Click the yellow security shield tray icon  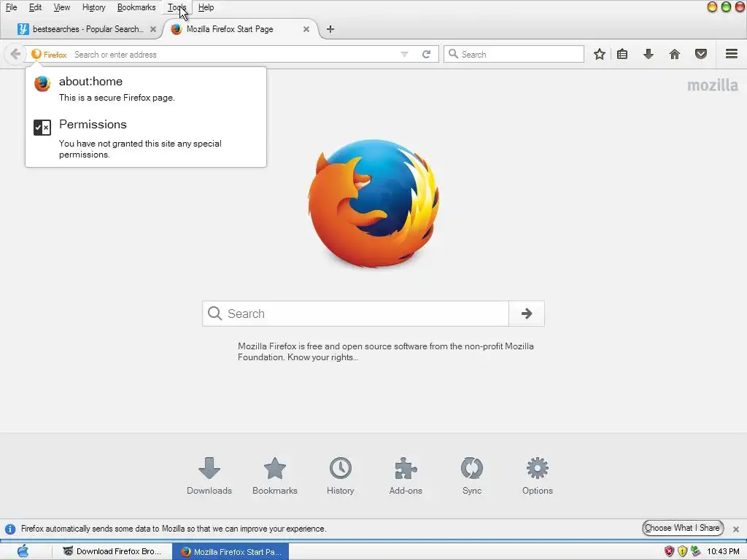point(682,551)
